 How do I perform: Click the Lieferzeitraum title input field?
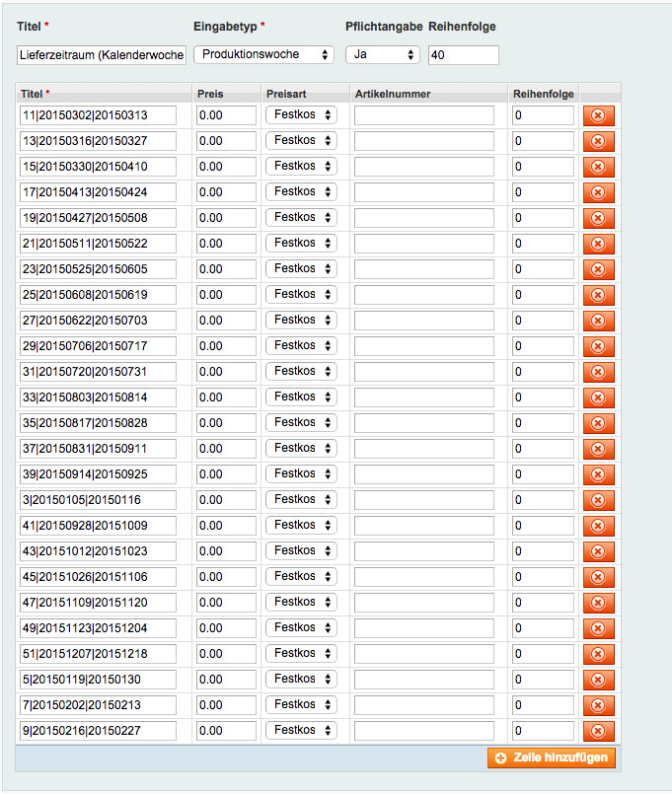[102, 55]
